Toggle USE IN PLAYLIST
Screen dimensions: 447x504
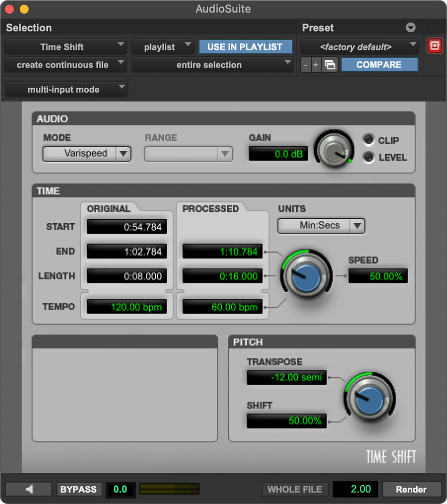point(245,47)
